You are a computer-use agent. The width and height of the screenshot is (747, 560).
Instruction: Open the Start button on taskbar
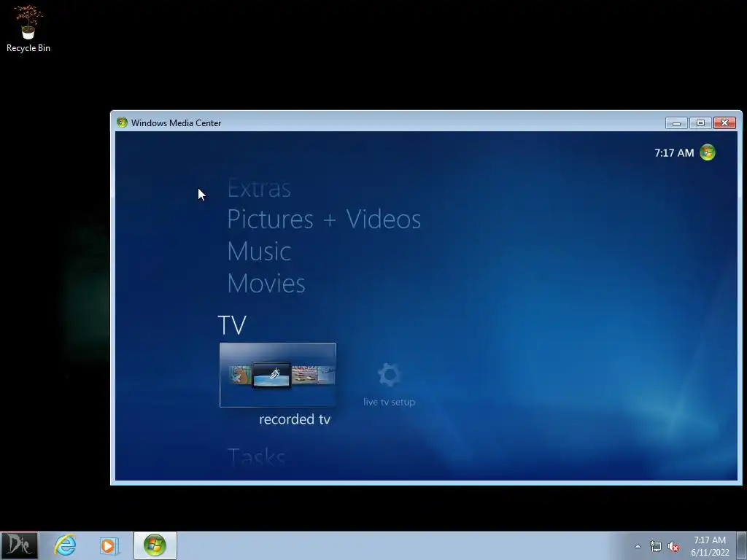click(19, 545)
